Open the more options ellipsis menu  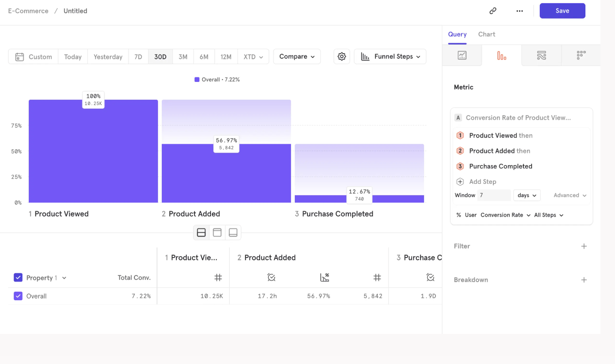(519, 10)
